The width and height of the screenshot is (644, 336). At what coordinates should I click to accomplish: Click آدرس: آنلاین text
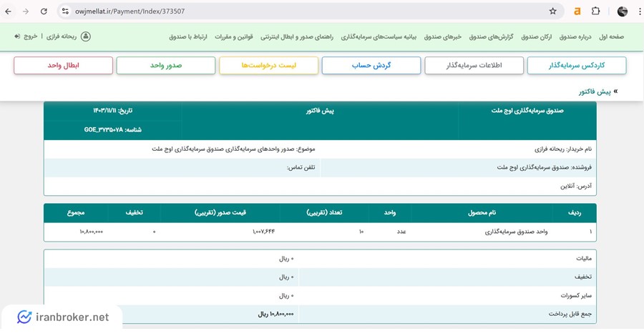(576, 187)
